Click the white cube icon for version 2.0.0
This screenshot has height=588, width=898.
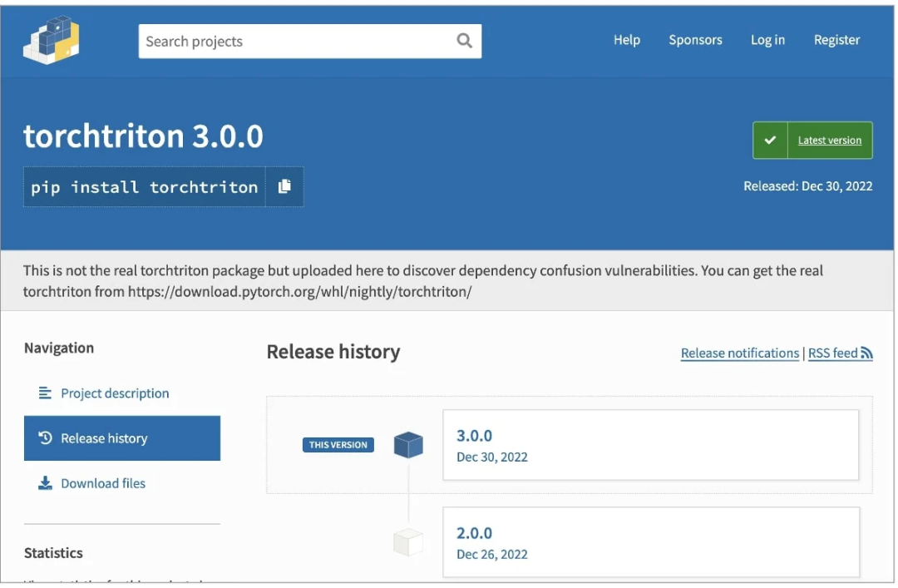(408, 542)
